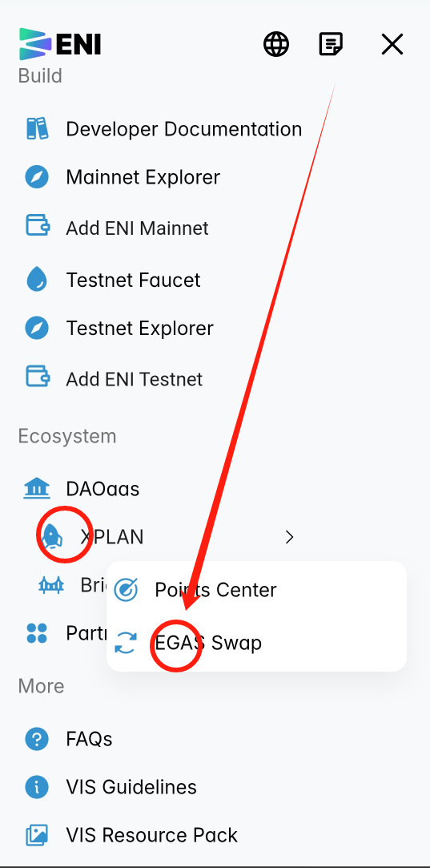Click the Testnet Faucet droplet icon
Screen dimensions: 430x868
37,280
